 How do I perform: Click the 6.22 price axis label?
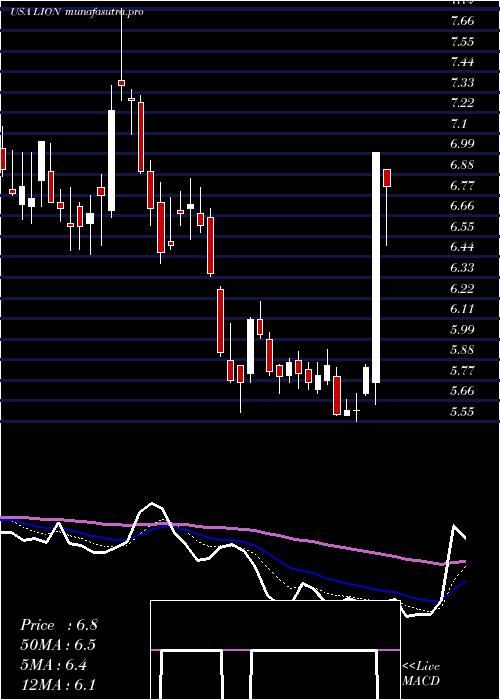pyautogui.click(x=462, y=288)
